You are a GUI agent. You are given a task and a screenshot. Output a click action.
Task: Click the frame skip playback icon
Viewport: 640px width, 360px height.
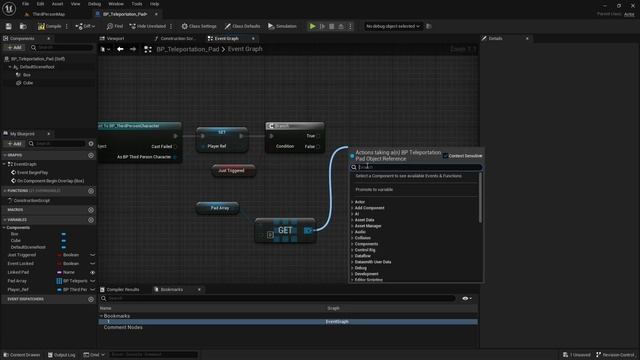tap(322, 26)
